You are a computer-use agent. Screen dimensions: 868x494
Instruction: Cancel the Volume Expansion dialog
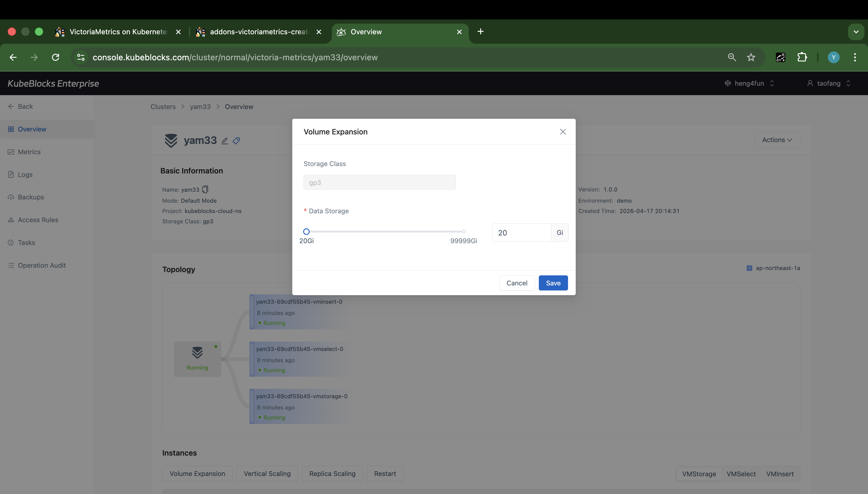coord(517,283)
